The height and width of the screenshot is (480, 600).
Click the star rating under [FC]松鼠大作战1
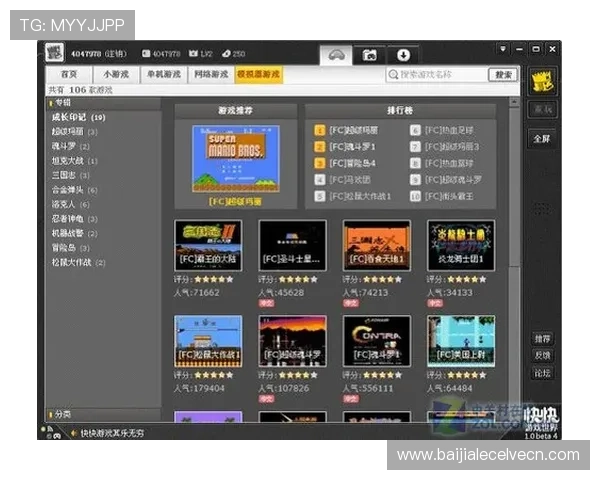pos(214,375)
